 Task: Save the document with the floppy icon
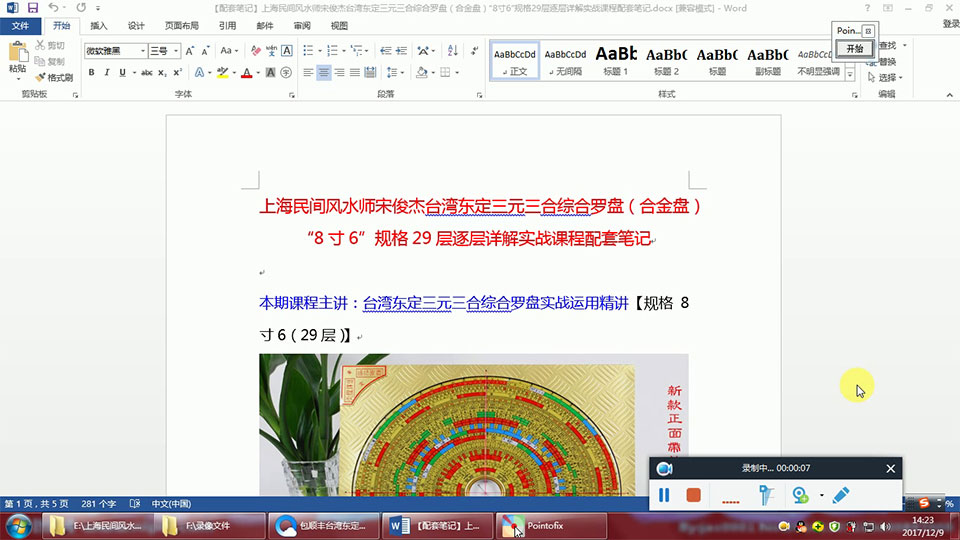click(32, 8)
